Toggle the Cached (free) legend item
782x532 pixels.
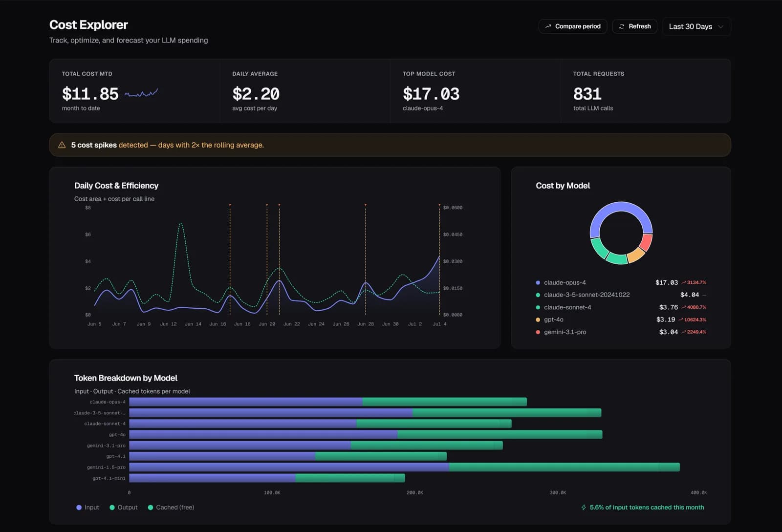tap(171, 508)
